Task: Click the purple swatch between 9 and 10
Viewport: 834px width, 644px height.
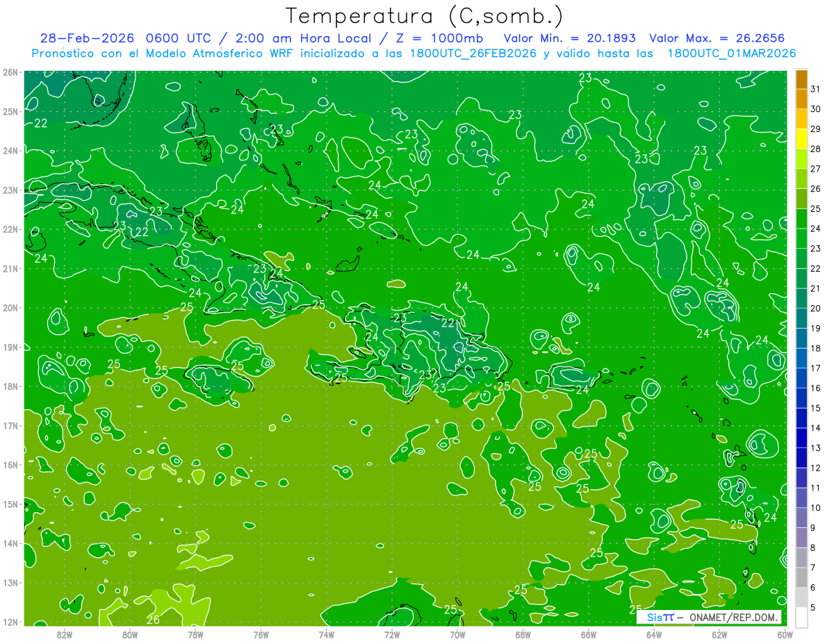Action: coord(801,518)
